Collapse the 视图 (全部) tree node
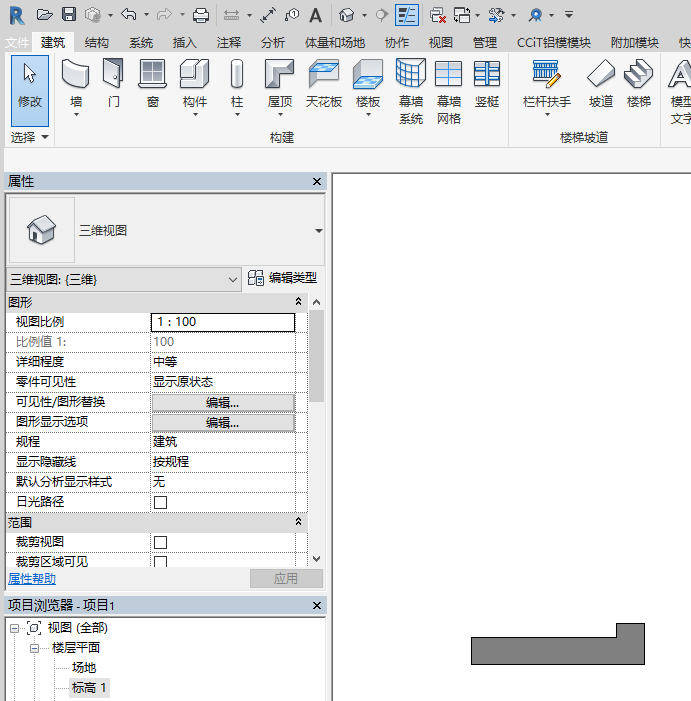This screenshot has width=691, height=701. pyautogui.click(x=14, y=629)
